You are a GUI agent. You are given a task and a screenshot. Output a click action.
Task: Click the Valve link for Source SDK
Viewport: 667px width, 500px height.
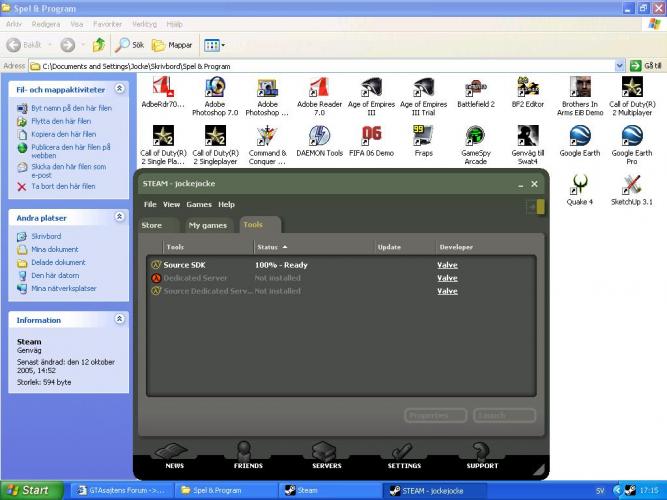coord(447,265)
